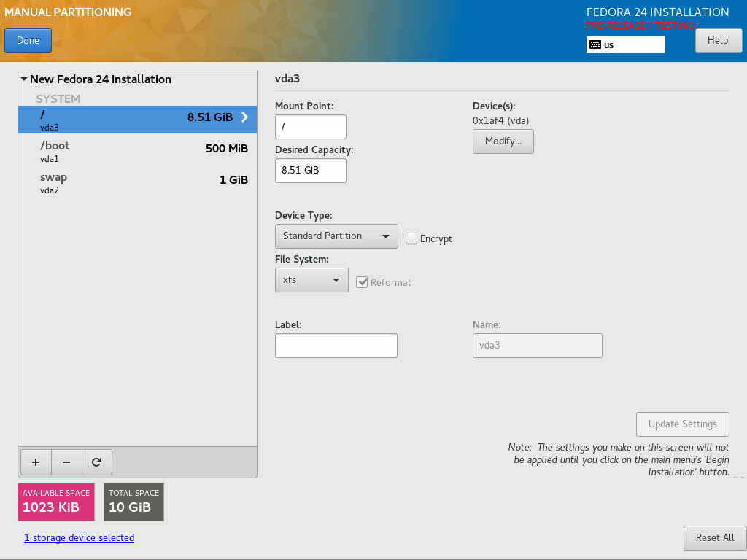Click the Modify... devices button
Image resolution: width=747 pixels, height=560 pixels.
503,141
